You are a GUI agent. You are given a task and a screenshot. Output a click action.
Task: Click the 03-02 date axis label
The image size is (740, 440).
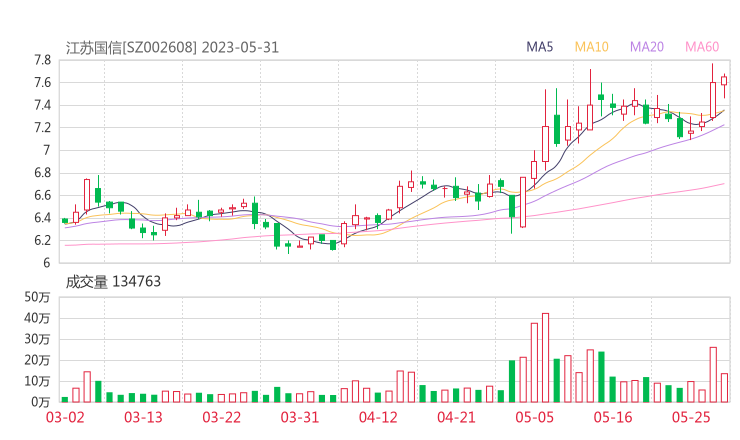65,417
